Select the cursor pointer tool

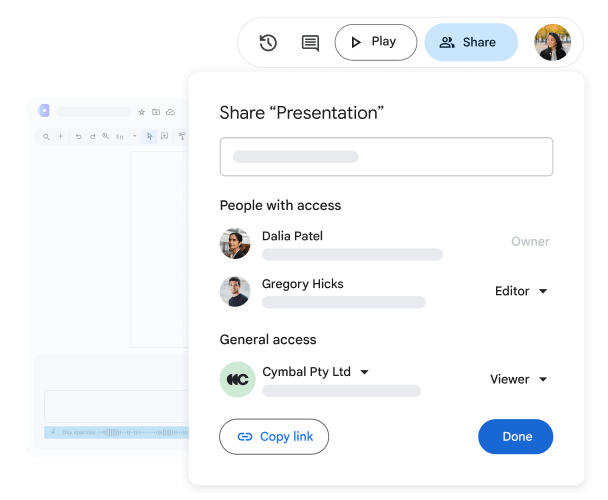pos(150,136)
